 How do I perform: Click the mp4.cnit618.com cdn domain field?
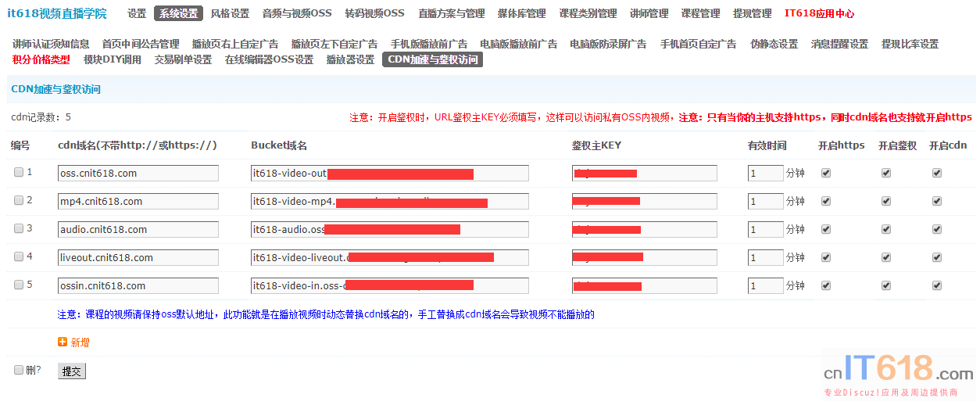138,202
